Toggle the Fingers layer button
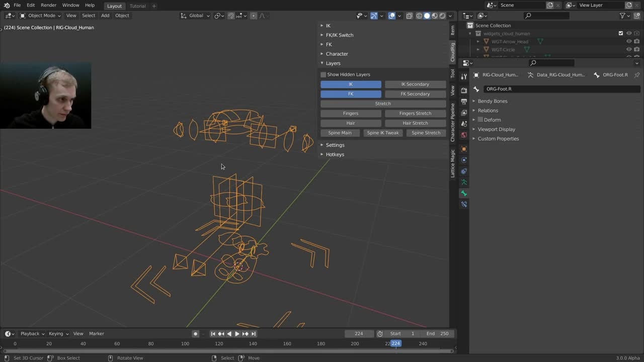 (x=351, y=114)
